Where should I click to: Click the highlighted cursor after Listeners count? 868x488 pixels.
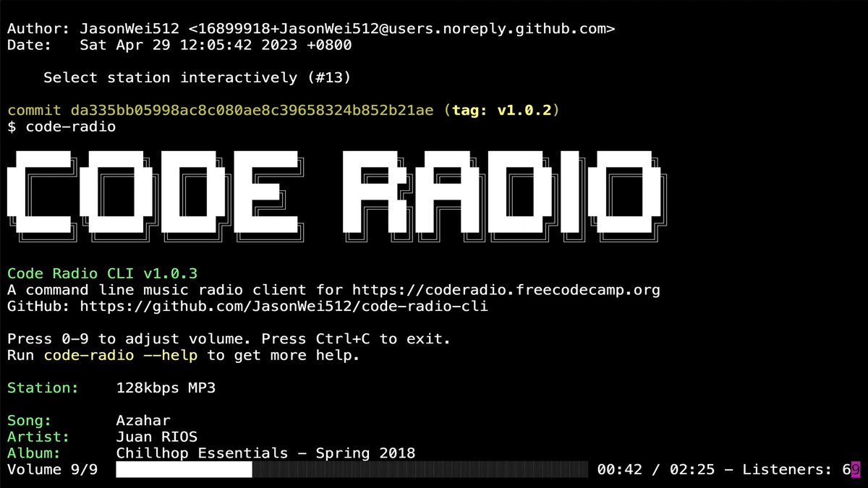point(856,470)
